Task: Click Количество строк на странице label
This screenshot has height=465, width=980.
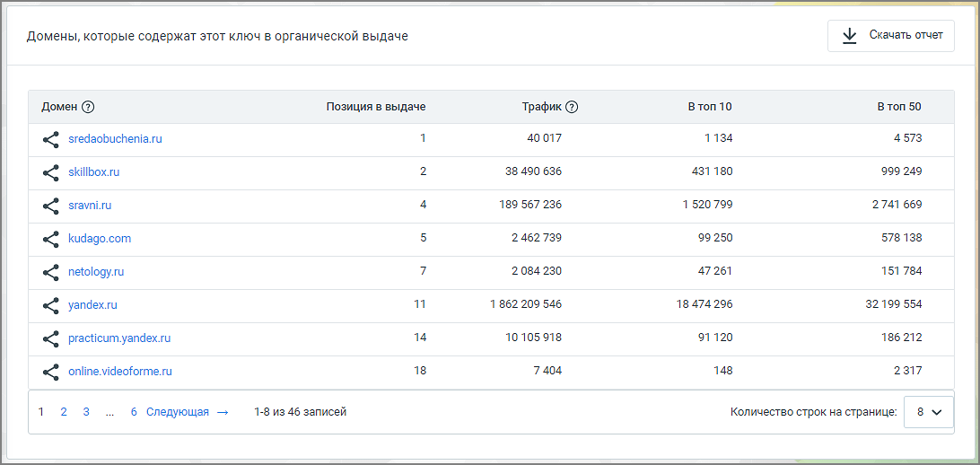Action: (814, 412)
